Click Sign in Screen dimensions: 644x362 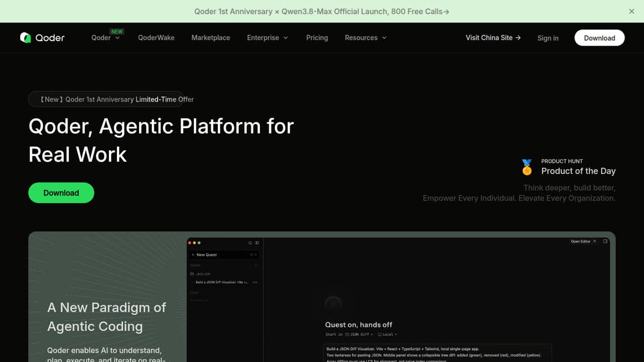coord(548,38)
